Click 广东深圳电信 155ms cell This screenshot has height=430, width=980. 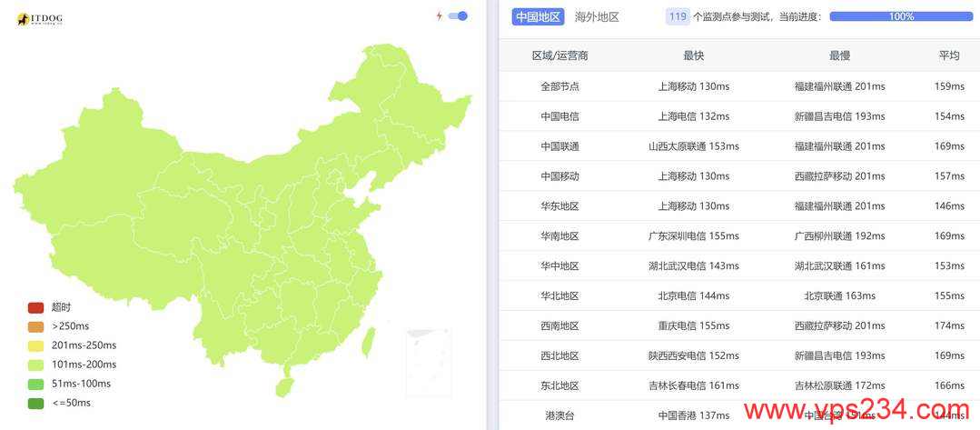(x=694, y=236)
